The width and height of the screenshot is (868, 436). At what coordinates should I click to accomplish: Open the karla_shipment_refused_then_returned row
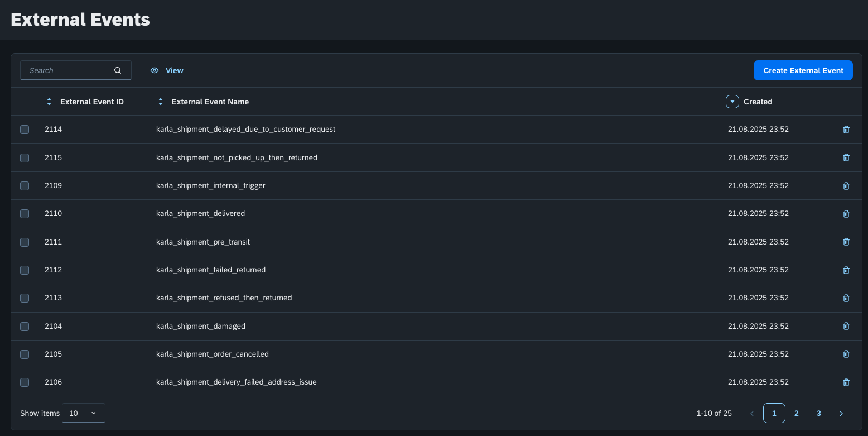click(224, 298)
